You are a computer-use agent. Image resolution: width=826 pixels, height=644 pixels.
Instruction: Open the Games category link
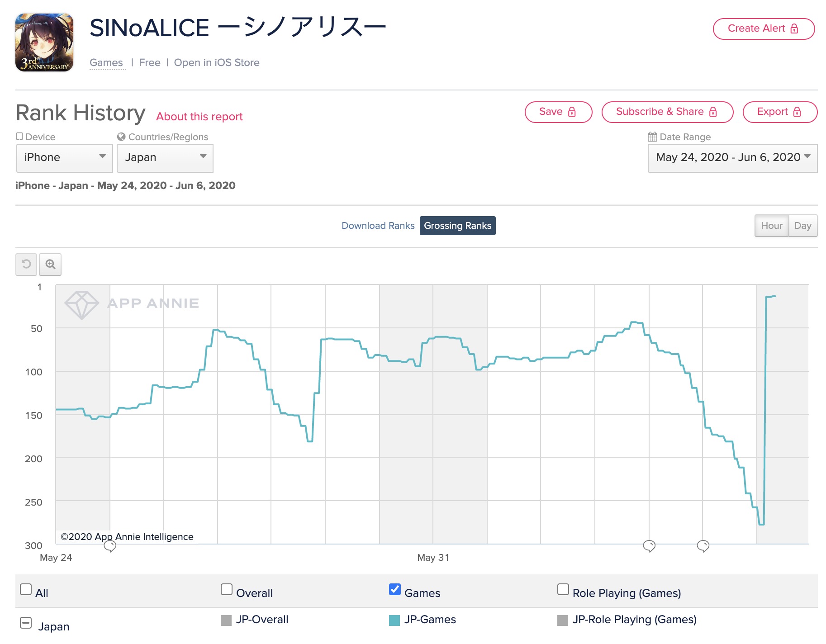106,62
